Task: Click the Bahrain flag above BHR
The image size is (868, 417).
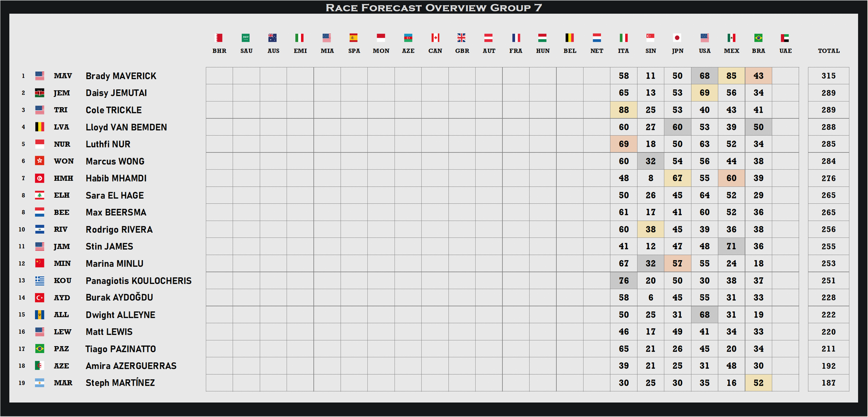Action: (219, 38)
